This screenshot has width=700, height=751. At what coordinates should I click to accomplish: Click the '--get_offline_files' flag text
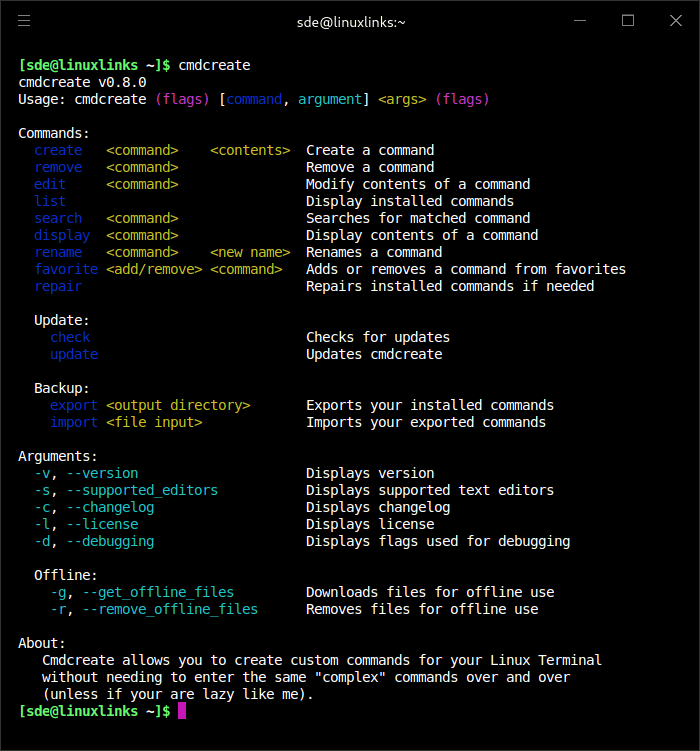point(158,593)
